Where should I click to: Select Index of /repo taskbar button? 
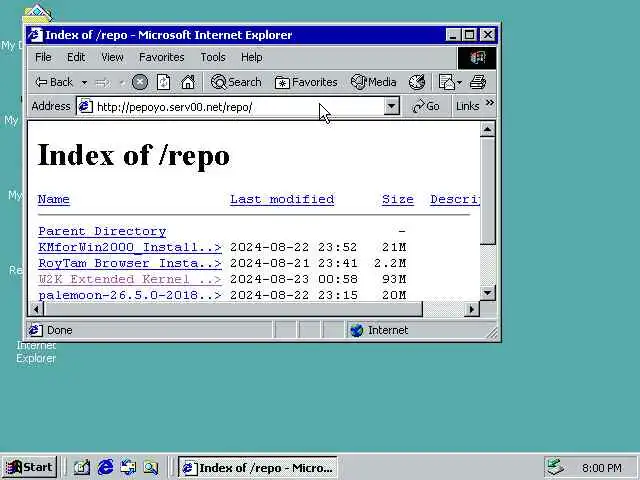coord(258,467)
